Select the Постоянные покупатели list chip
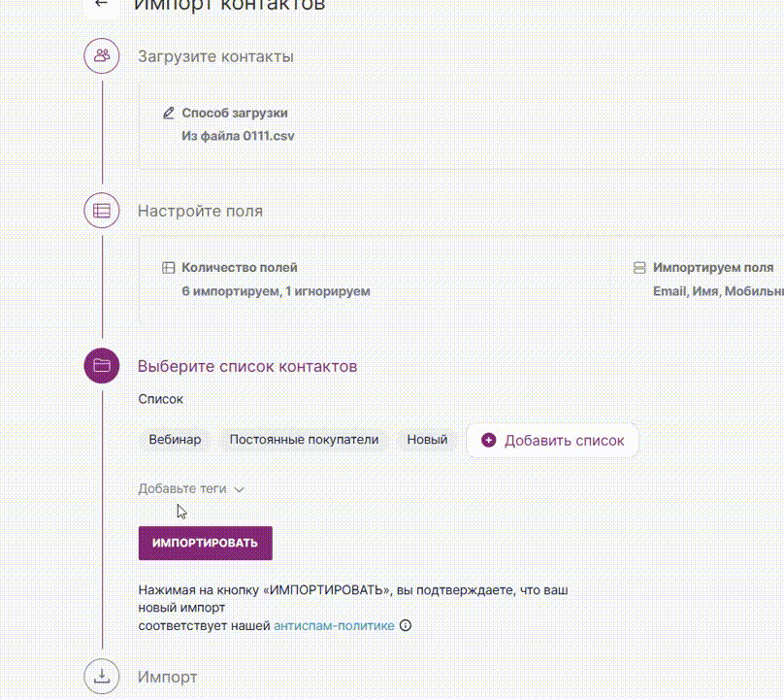This screenshot has width=784, height=699. coord(304,440)
